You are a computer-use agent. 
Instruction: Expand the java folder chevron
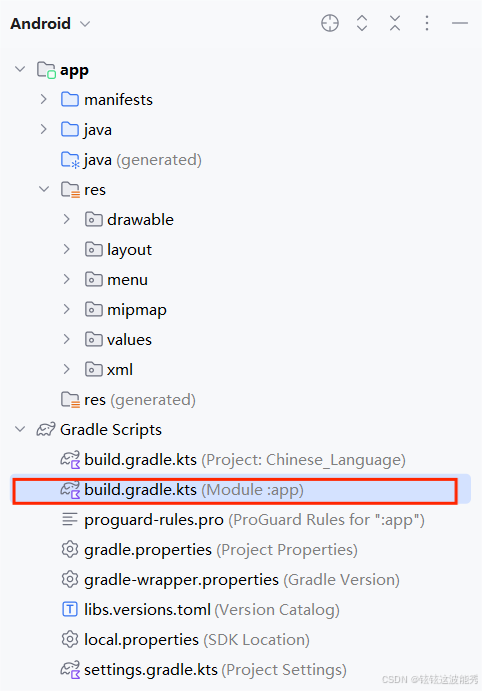point(44,129)
